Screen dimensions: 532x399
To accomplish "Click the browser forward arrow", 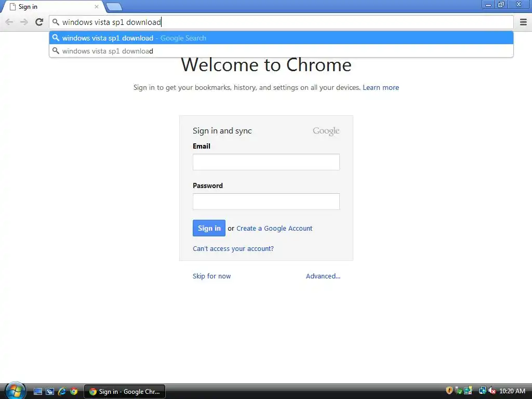I will 24,22.
